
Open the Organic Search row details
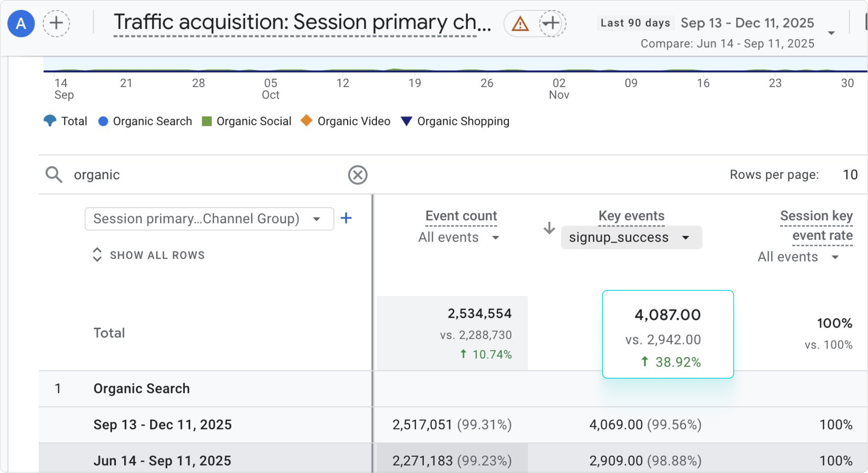[x=141, y=388]
